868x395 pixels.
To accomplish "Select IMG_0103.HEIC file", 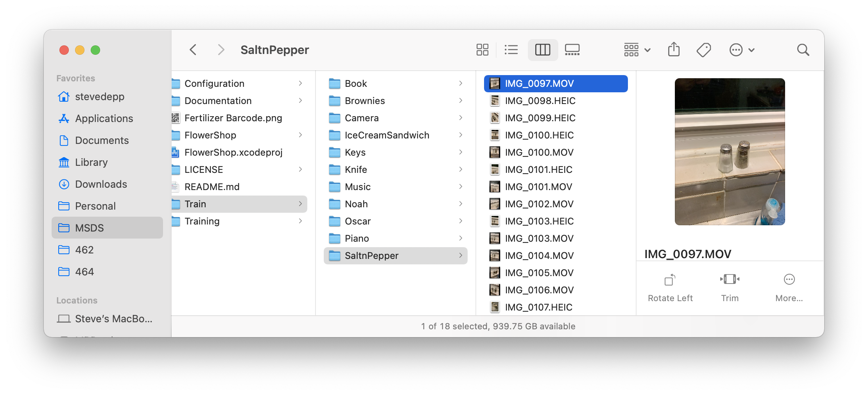I will [556, 221].
